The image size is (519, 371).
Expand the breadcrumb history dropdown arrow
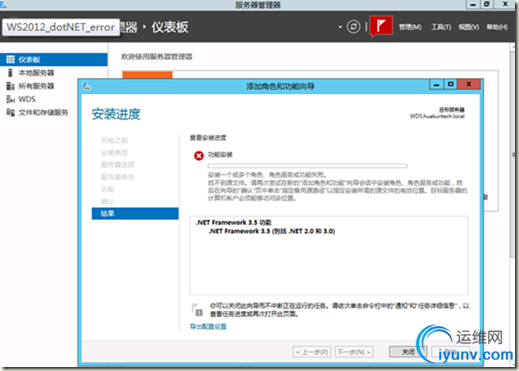tap(340, 27)
